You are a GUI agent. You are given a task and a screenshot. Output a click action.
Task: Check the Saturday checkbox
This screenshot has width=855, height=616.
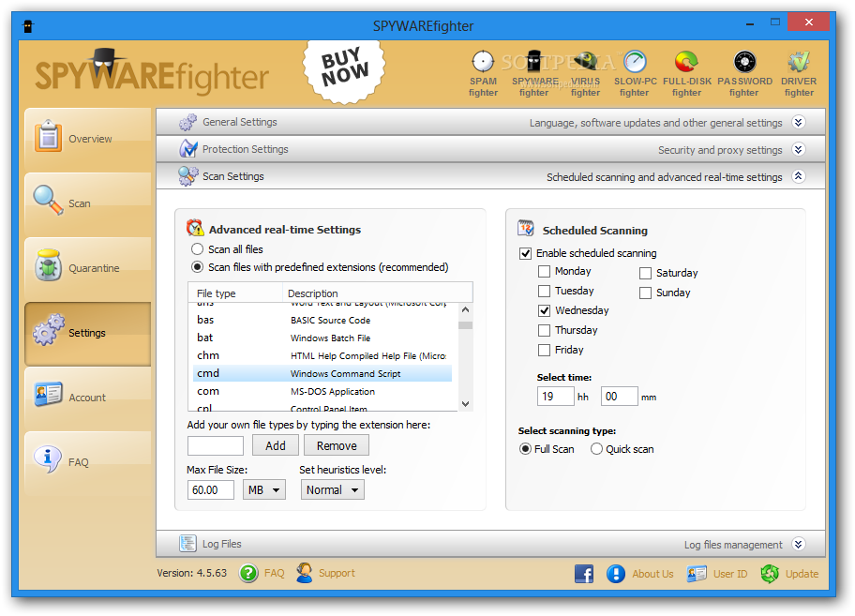[x=645, y=273]
